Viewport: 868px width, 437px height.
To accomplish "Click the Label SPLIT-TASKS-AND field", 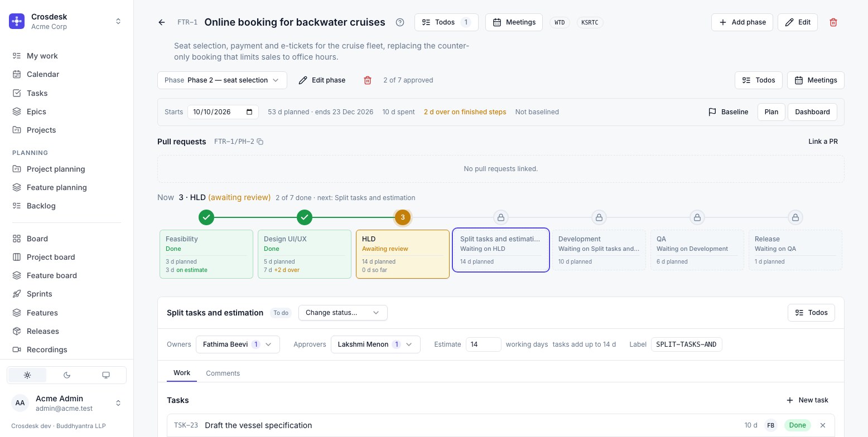I will tap(687, 344).
